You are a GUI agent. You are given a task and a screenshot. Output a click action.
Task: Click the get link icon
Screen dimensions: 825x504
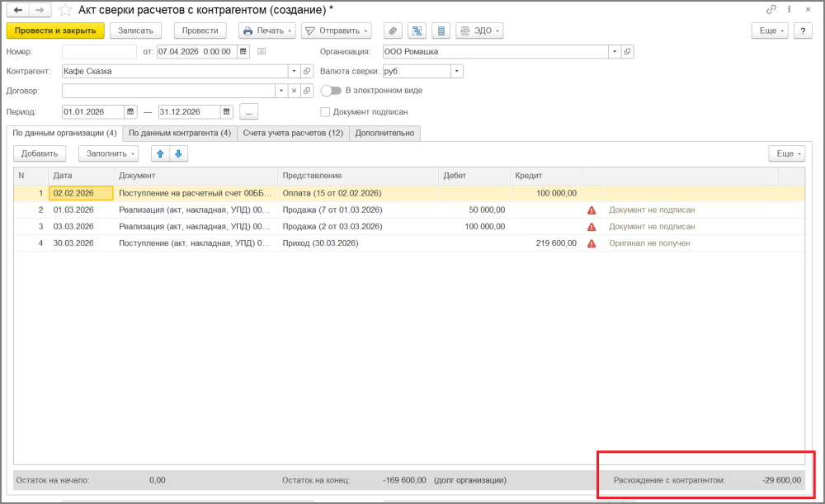(x=771, y=10)
